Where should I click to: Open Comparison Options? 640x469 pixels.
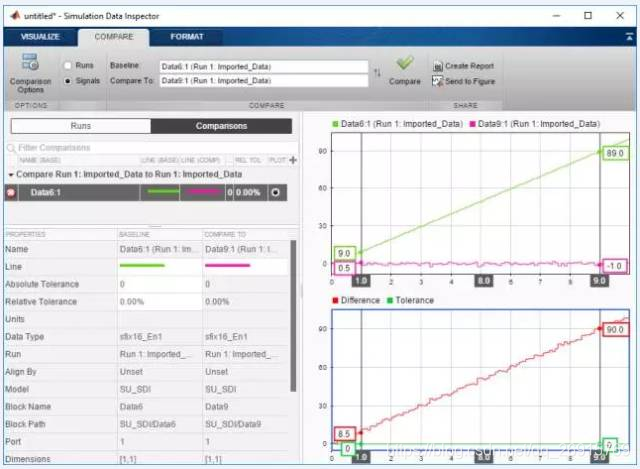(29, 71)
